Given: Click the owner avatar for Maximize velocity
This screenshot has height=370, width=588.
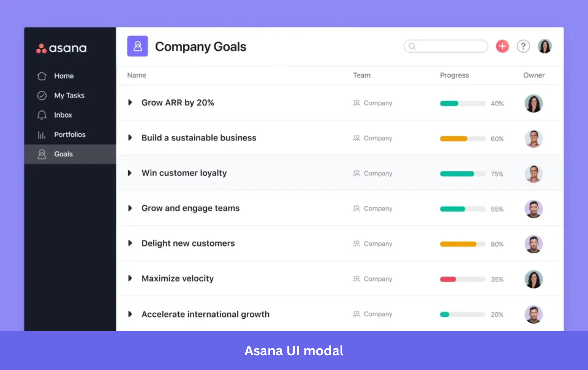Looking at the screenshot, I should click(x=533, y=279).
